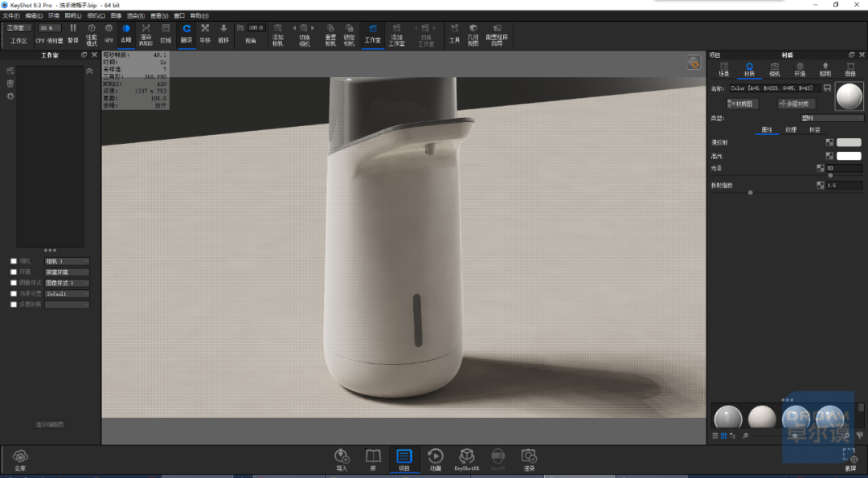Check the 相机 checkbox in studio panel
Image resolution: width=868 pixels, height=478 pixels.
click(x=14, y=261)
